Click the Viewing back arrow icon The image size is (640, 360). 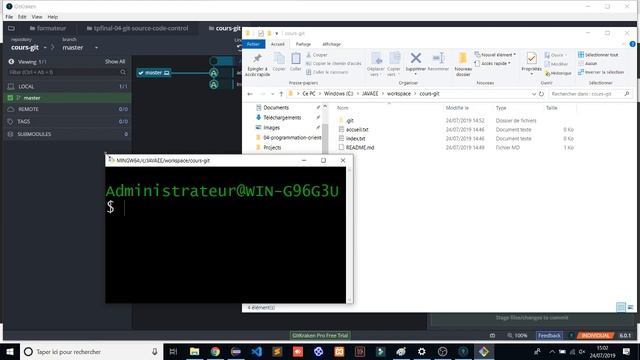pos(11,62)
